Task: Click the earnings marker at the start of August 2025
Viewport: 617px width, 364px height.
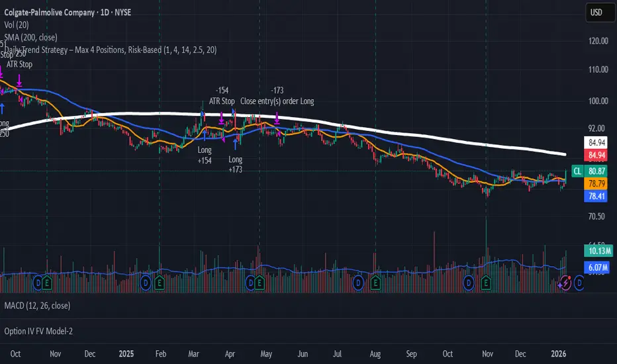Action: coord(375,283)
